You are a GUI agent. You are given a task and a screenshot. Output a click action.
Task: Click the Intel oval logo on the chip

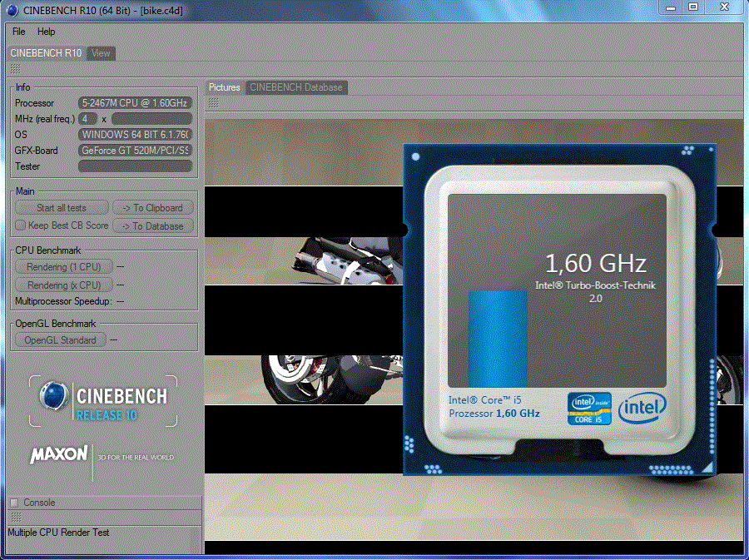tap(642, 407)
